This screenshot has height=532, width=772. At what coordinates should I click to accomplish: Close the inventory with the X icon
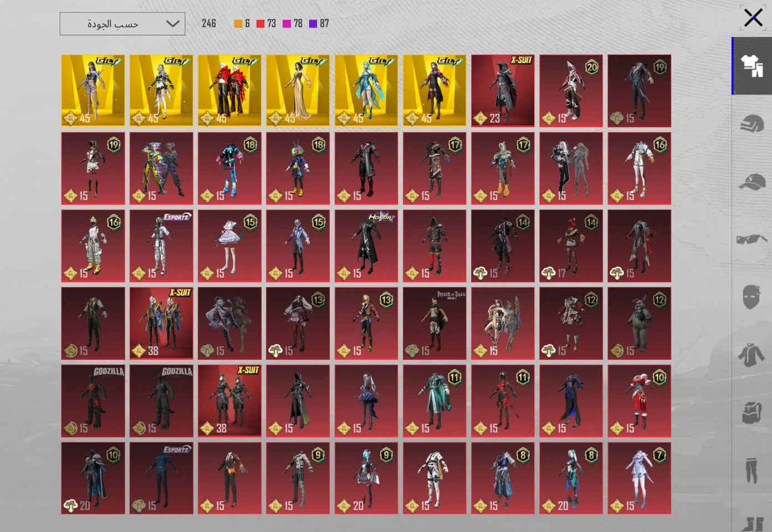click(x=753, y=18)
